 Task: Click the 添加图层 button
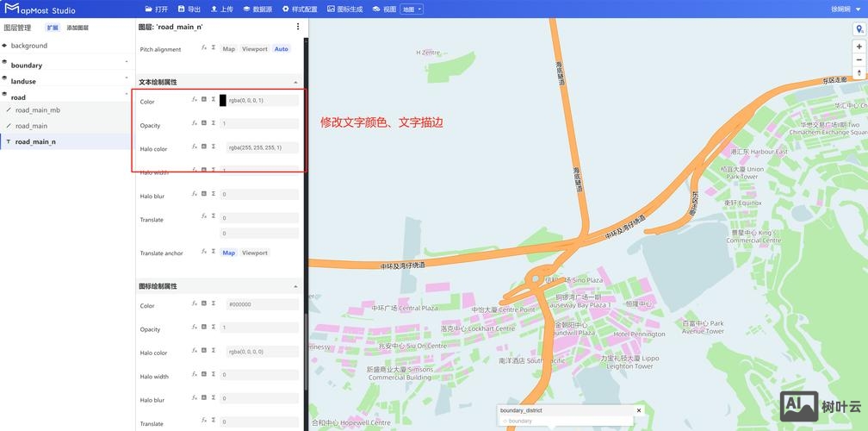pos(77,28)
